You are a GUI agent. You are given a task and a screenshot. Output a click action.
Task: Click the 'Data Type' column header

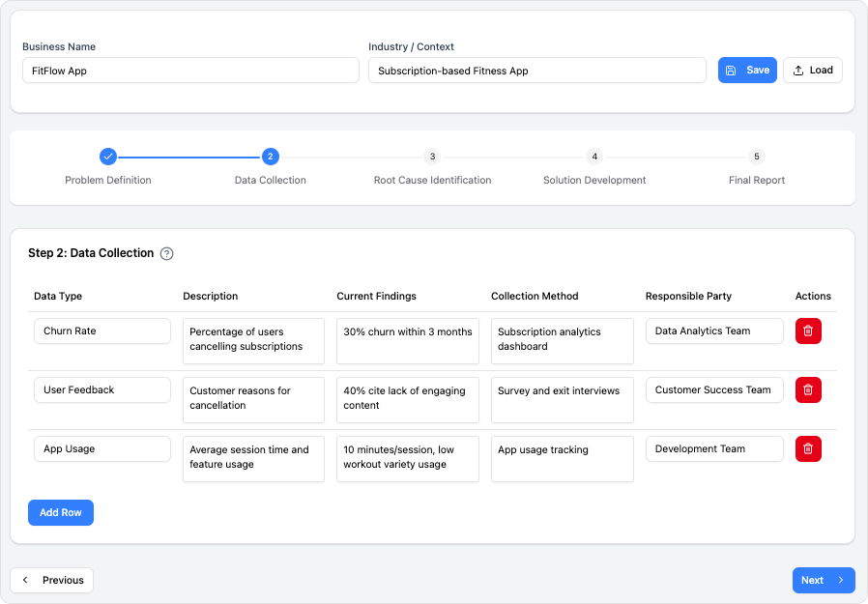(58, 296)
